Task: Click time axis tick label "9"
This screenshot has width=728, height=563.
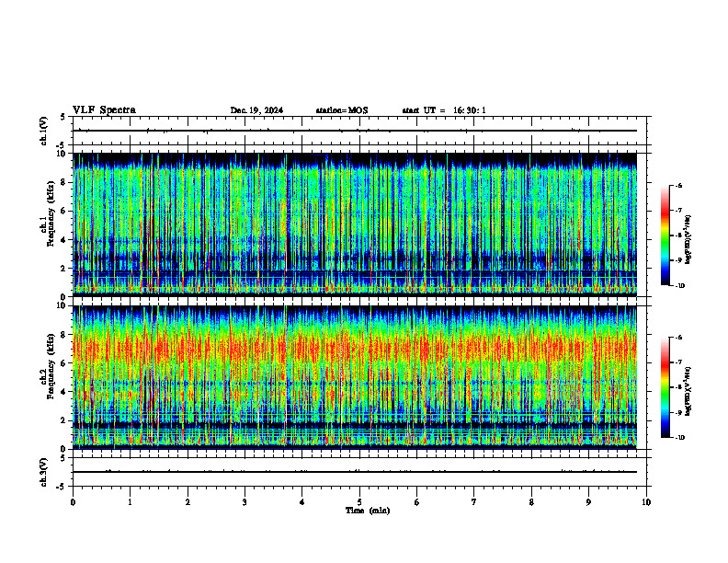Action: 588,502
